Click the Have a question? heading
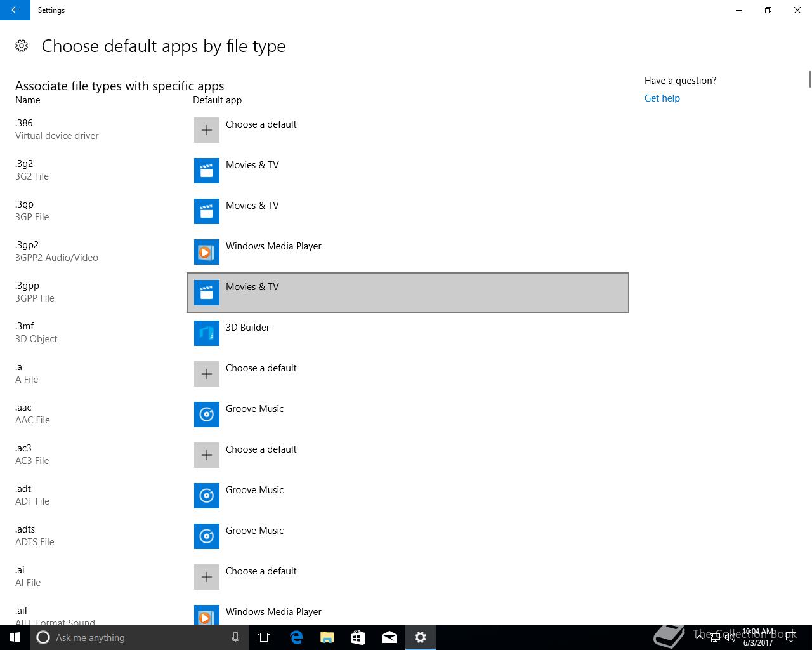Viewport: 812px width, 650px height. tap(680, 81)
